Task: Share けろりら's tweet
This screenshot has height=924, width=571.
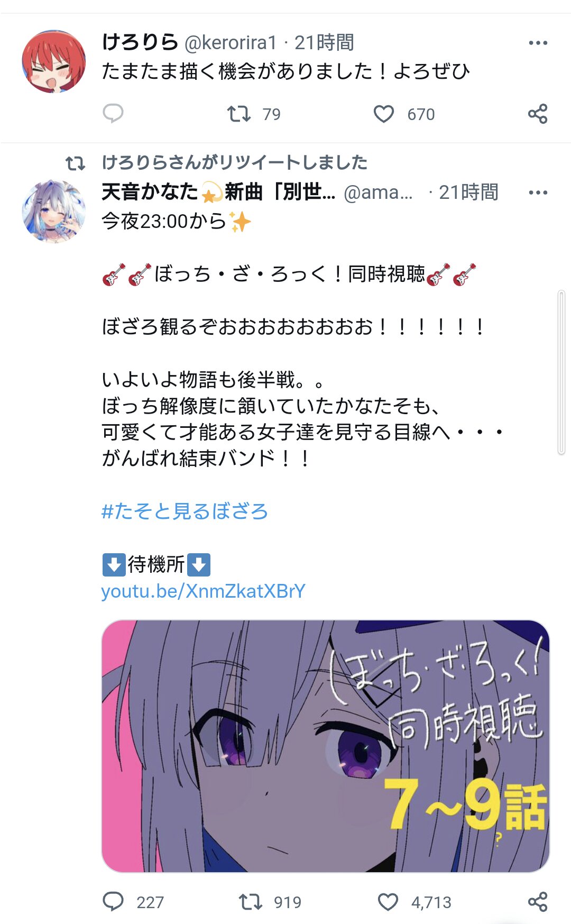Action: [538, 114]
